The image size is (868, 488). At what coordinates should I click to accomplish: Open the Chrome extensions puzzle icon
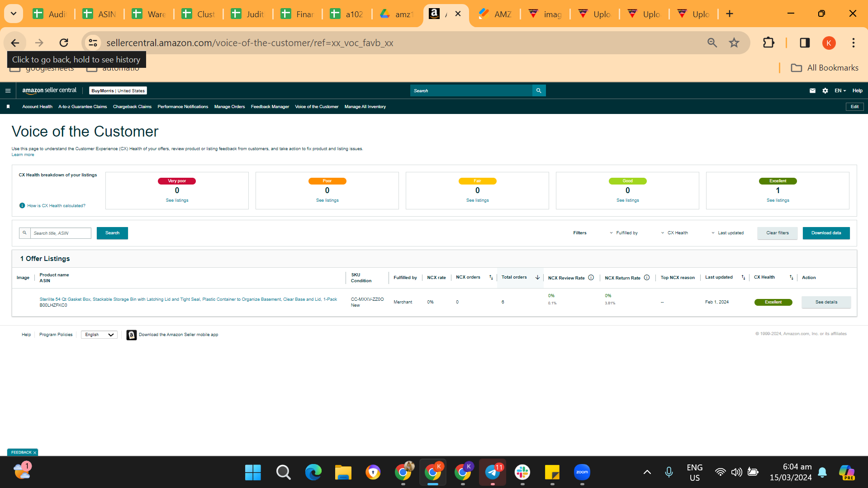click(x=768, y=43)
